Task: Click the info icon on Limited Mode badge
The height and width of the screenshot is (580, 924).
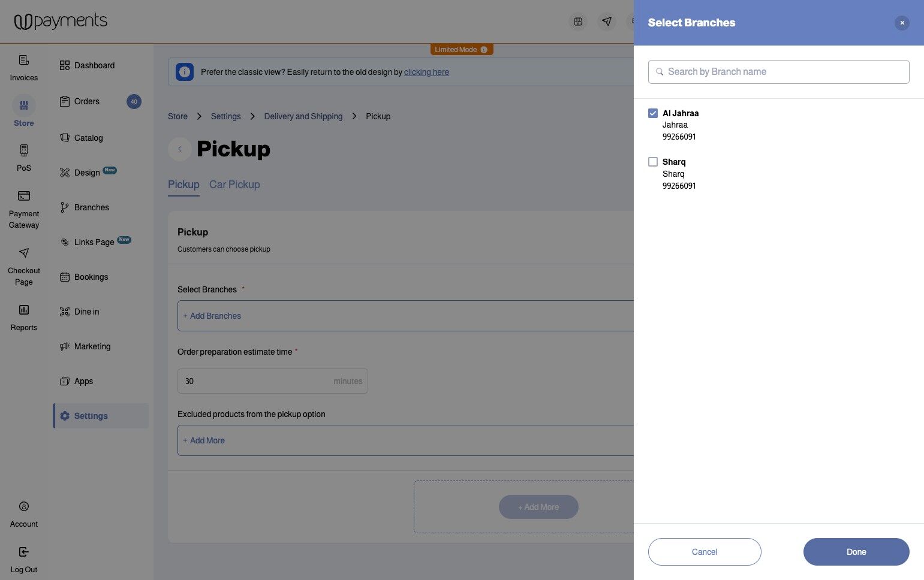Action: [484, 50]
